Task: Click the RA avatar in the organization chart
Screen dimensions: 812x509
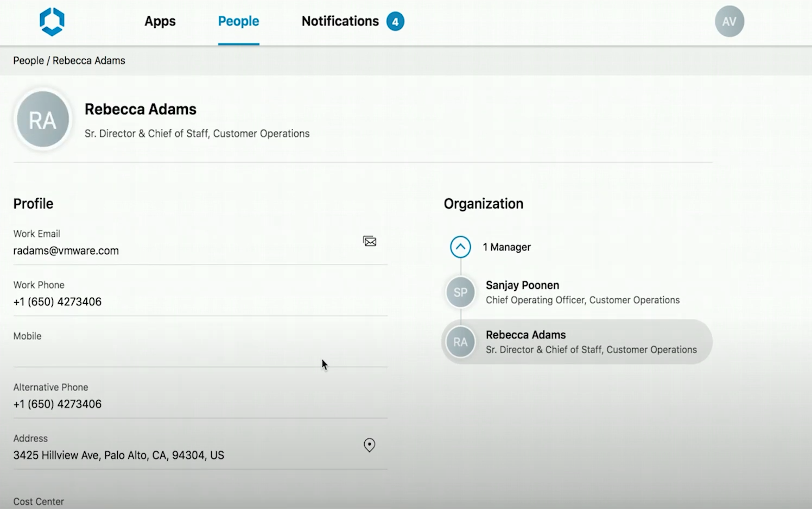Action: tap(460, 342)
